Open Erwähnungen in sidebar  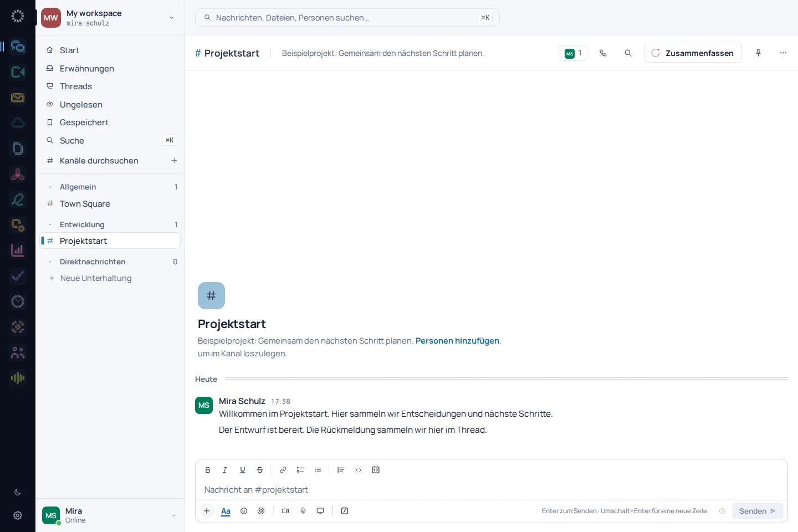point(111,69)
